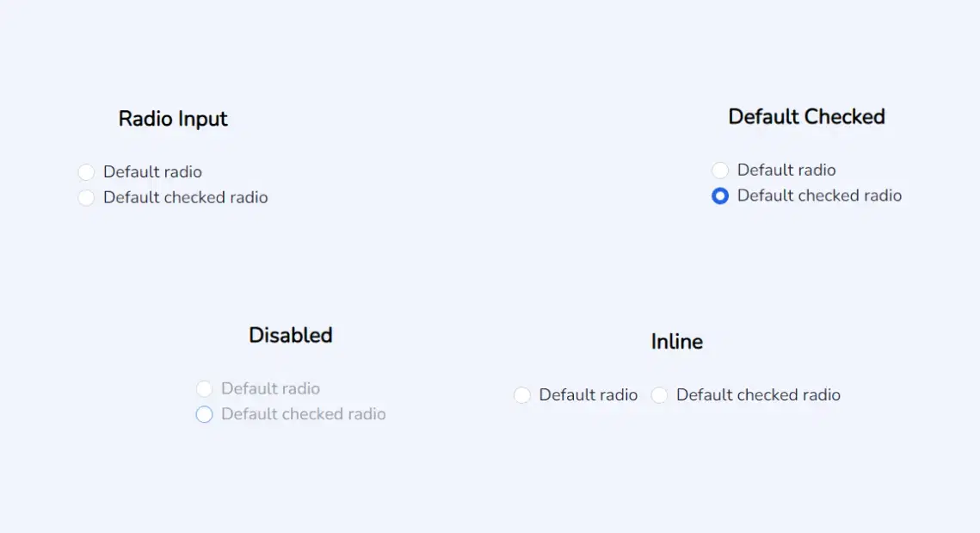The height and width of the screenshot is (533, 980).
Task: Click the Default radio label in Inline group
Action: pyautogui.click(x=588, y=395)
